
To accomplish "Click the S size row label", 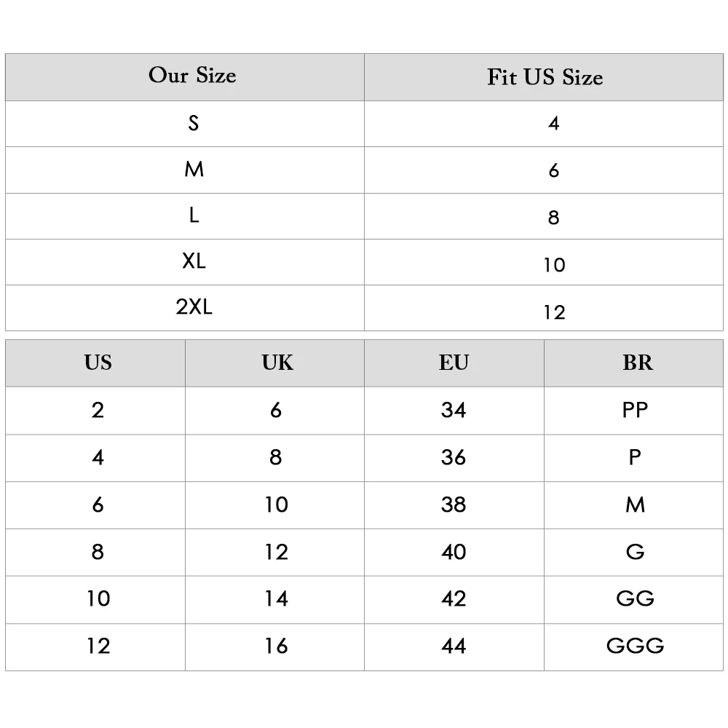I will pyautogui.click(x=185, y=124).
